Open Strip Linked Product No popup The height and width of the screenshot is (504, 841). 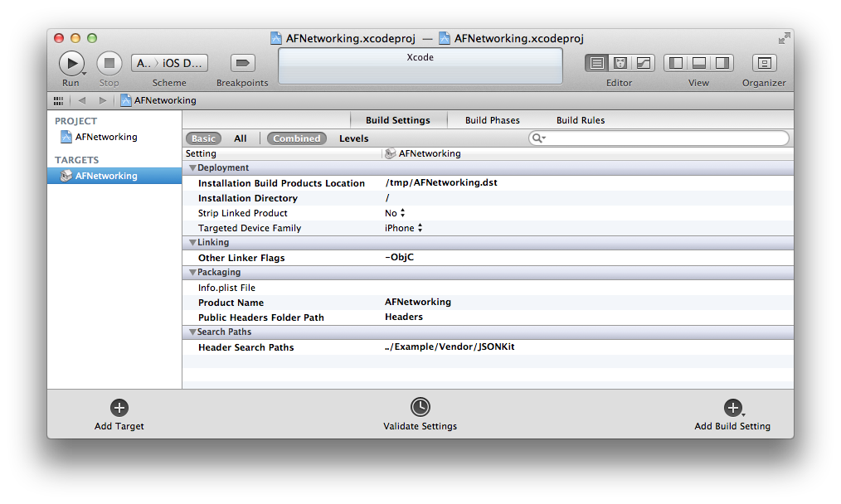(396, 213)
